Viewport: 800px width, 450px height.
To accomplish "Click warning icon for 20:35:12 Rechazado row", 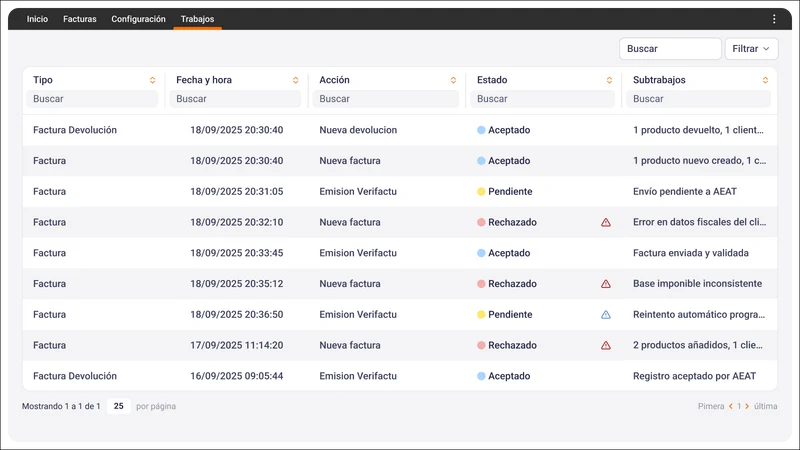I will [x=606, y=284].
